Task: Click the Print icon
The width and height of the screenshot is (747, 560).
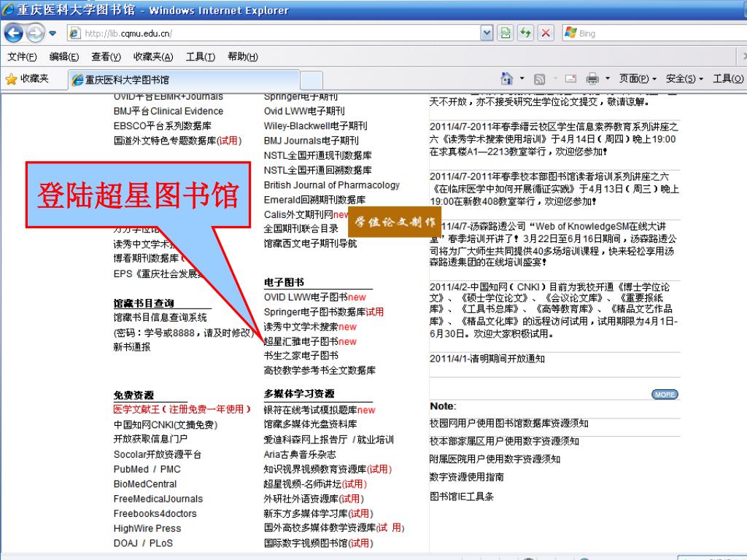Action: (x=592, y=79)
